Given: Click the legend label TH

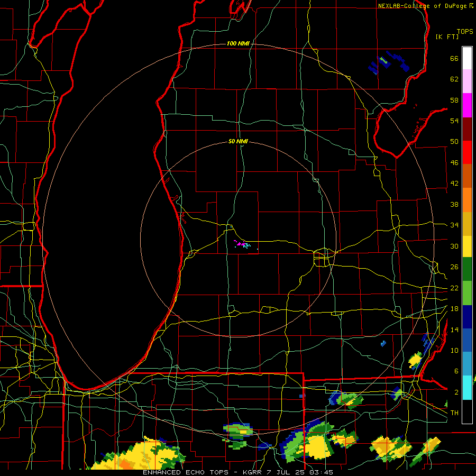Looking at the screenshot, I should click(454, 413).
